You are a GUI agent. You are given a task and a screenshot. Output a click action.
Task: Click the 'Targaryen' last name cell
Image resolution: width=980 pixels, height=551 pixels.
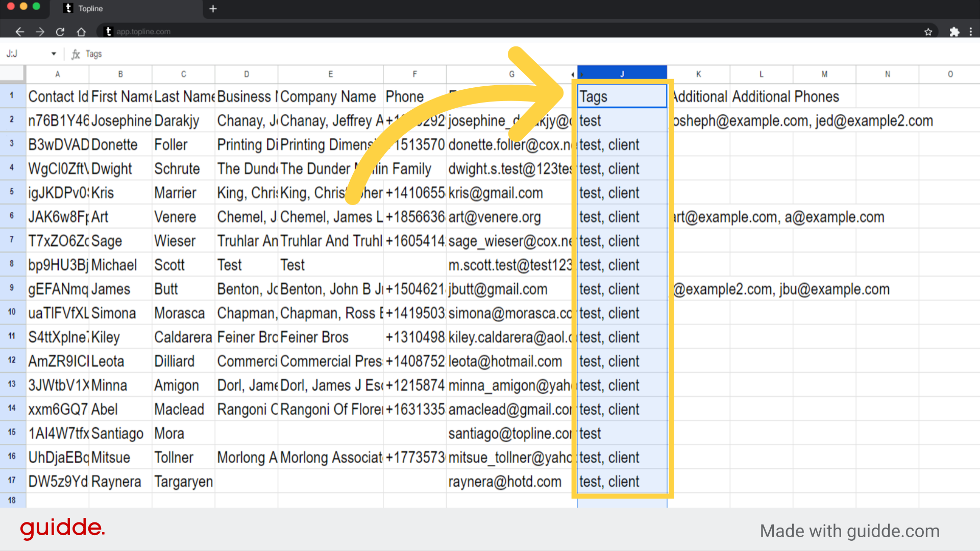point(183,481)
